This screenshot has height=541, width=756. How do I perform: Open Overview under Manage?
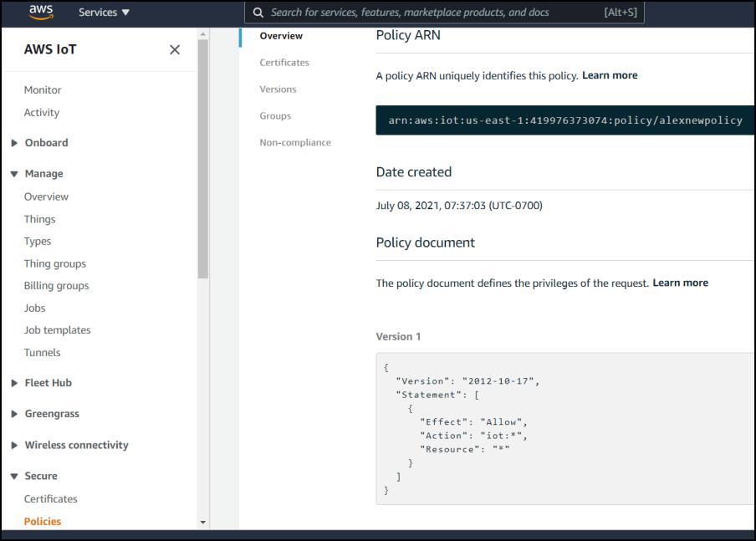(46, 196)
